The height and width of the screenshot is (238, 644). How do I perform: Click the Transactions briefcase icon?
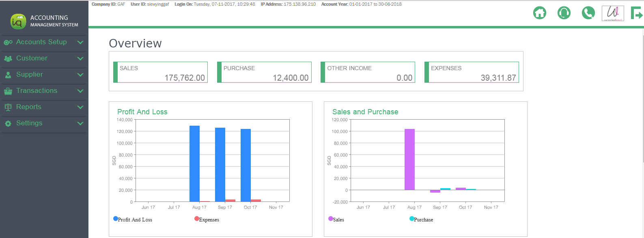(8, 91)
